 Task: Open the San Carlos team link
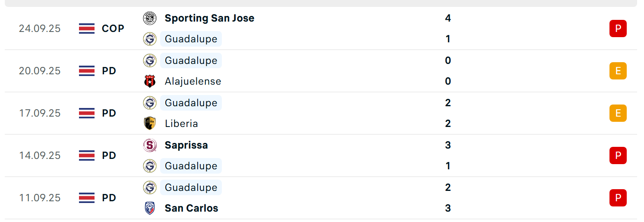191,208
